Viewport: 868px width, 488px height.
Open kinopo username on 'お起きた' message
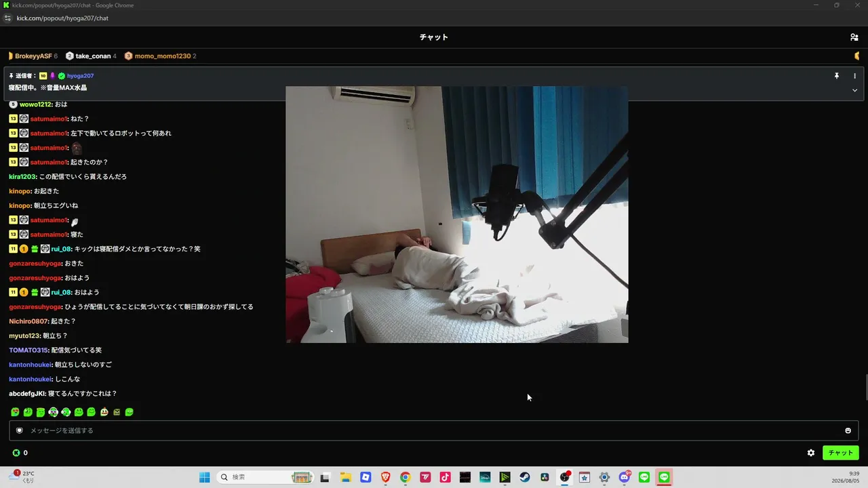[x=20, y=191]
